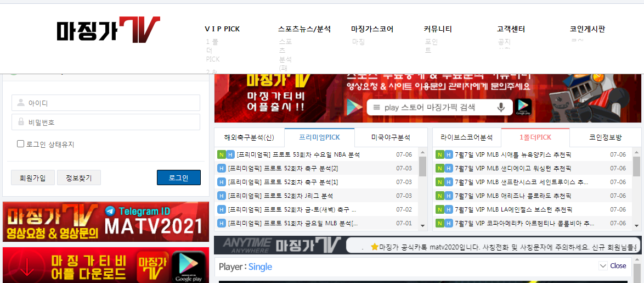The image size is (644, 283).
Task: Click the microphone icon in search banner
Action: [501, 108]
